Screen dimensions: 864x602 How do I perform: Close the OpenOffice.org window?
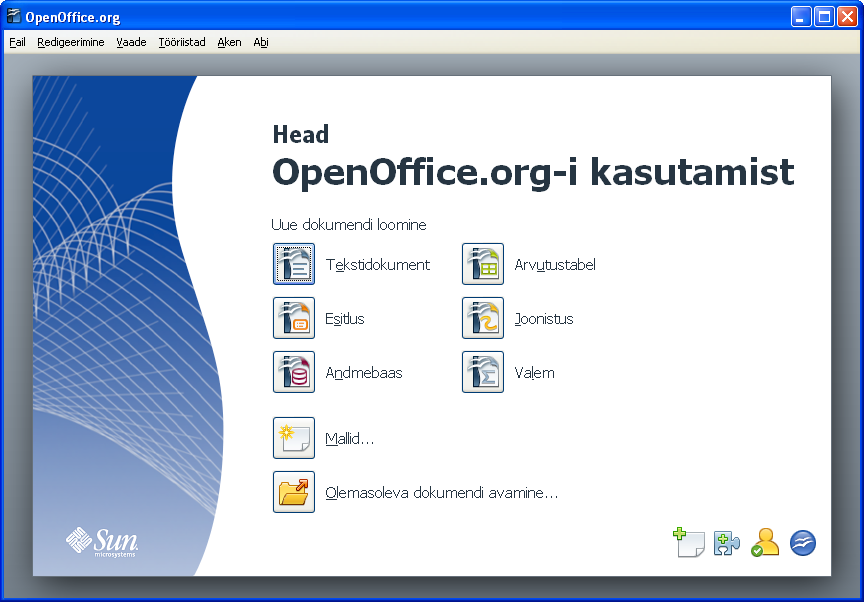coord(847,17)
